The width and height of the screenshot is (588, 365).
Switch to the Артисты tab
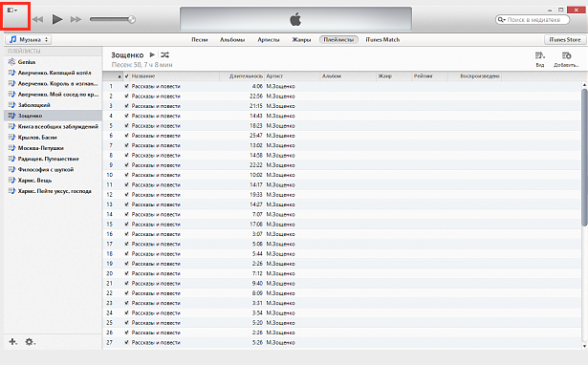[x=269, y=40]
